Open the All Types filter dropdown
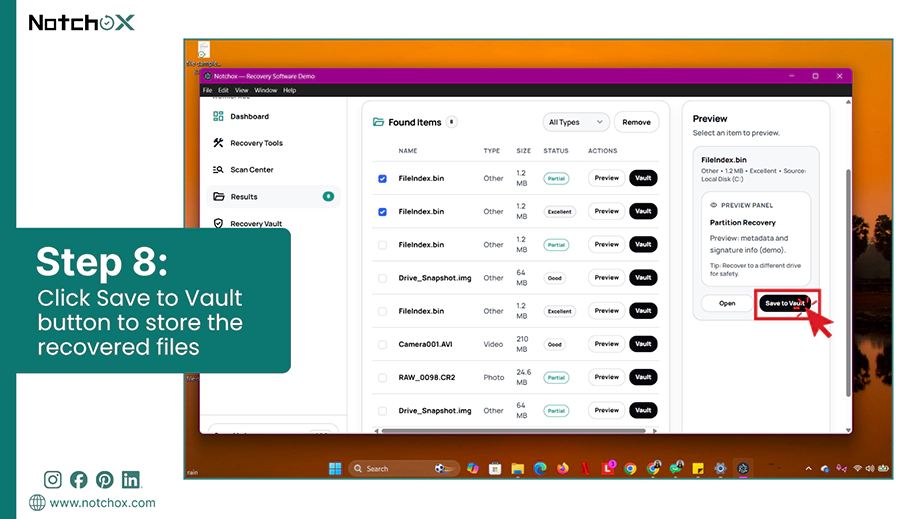The width and height of the screenshot is (922, 519). point(576,122)
